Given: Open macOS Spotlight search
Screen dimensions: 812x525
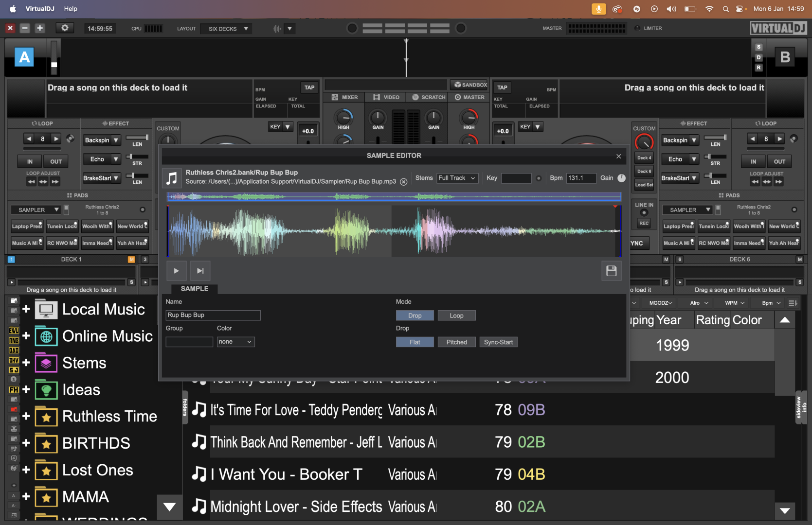Looking at the screenshot, I should (x=725, y=9).
